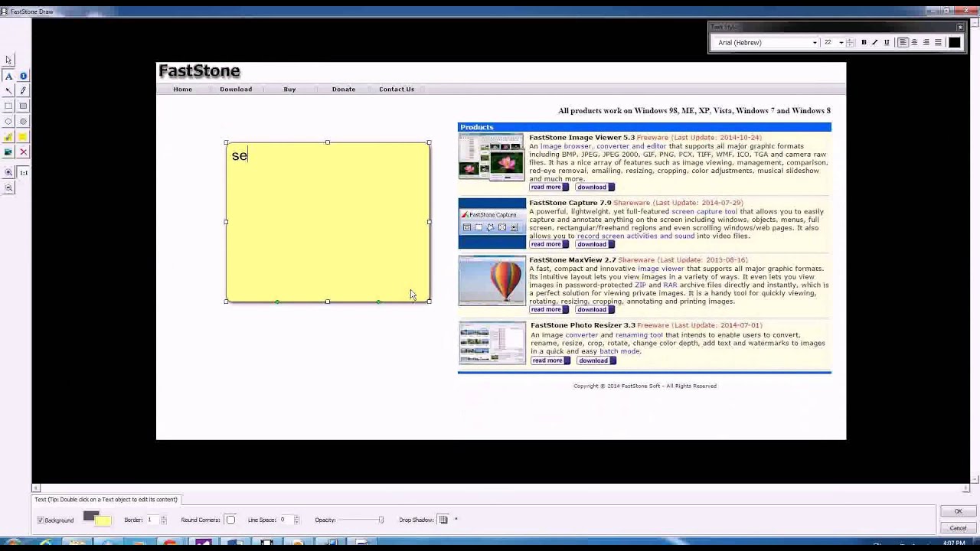
Task: Click the 'screen capture tool' link
Action: pos(704,212)
